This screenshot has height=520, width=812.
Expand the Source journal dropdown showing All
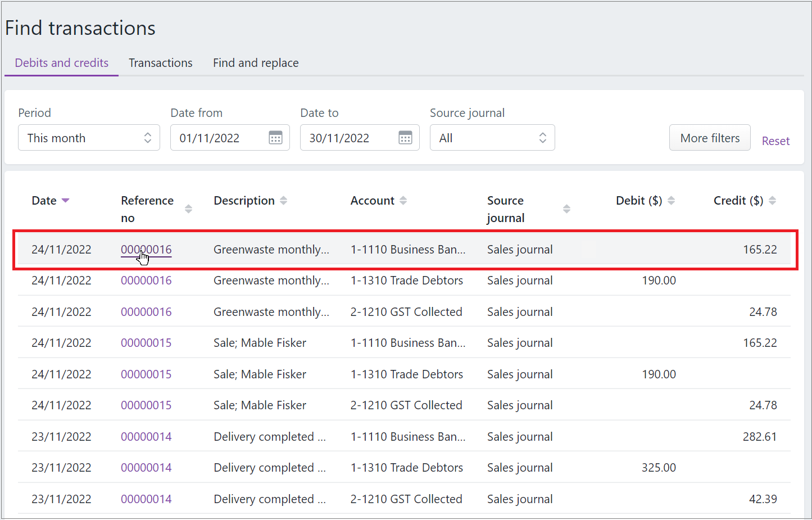point(492,138)
